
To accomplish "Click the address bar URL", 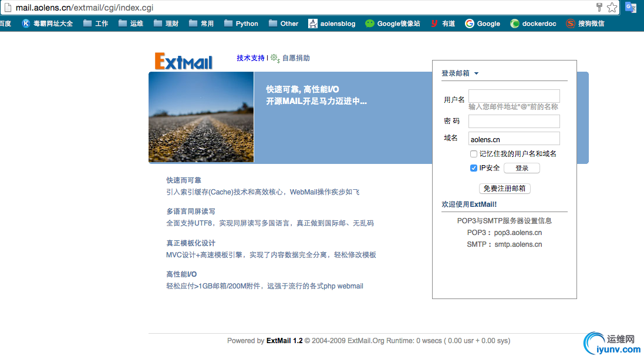I will [x=84, y=8].
